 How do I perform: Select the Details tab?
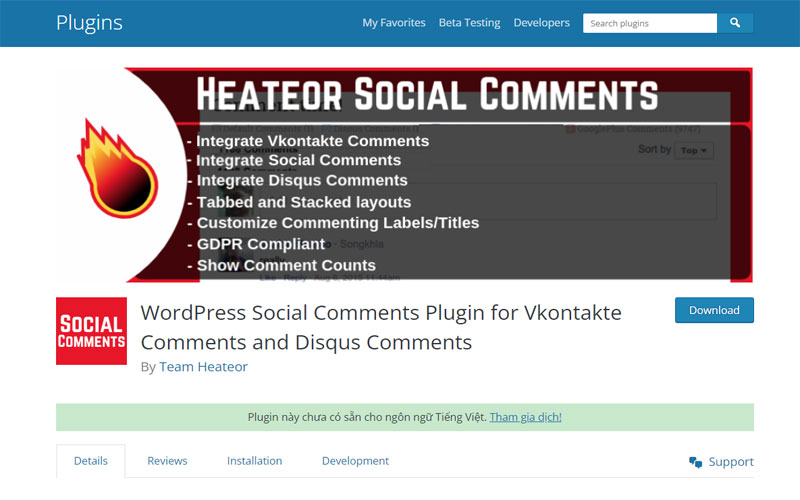click(x=91, y=461)
